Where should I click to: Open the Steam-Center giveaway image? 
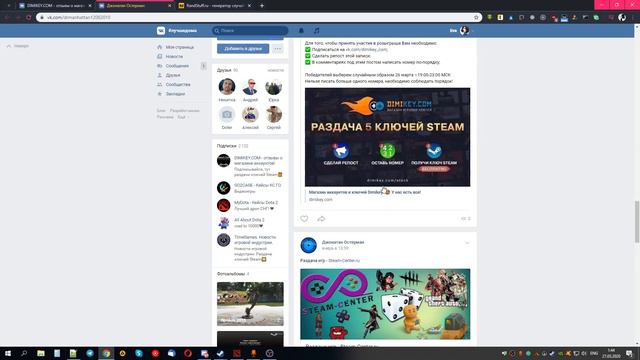point(385,304)
